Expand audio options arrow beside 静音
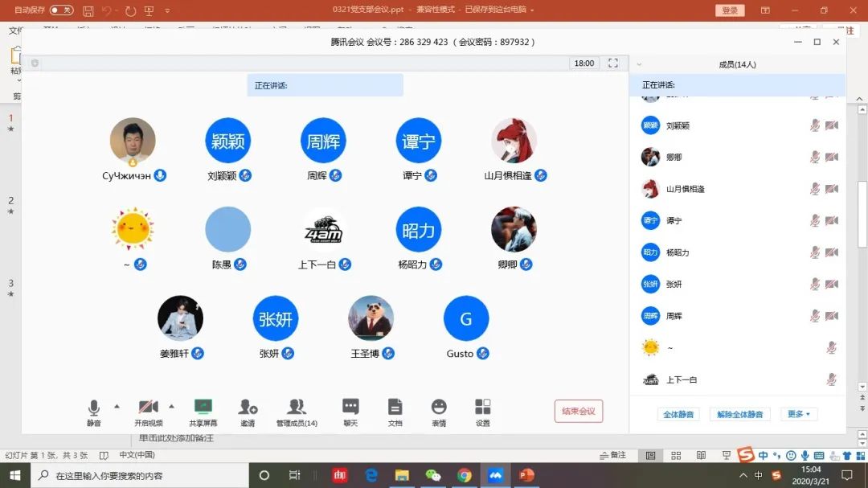 point(117,406)
